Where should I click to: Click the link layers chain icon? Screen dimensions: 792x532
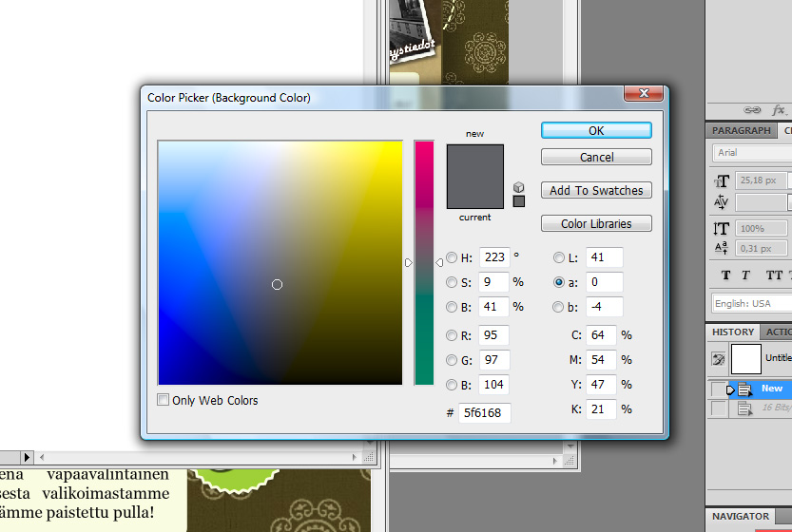click(752, 110)
